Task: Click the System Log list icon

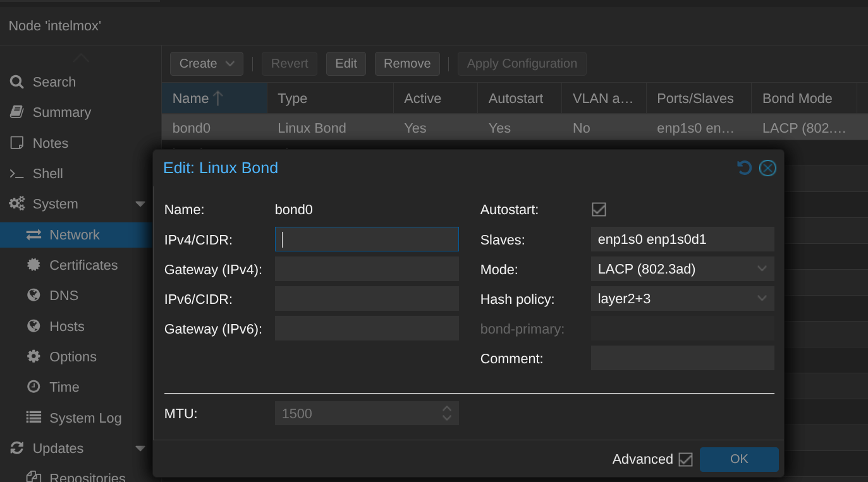Action: click(34, 418)
